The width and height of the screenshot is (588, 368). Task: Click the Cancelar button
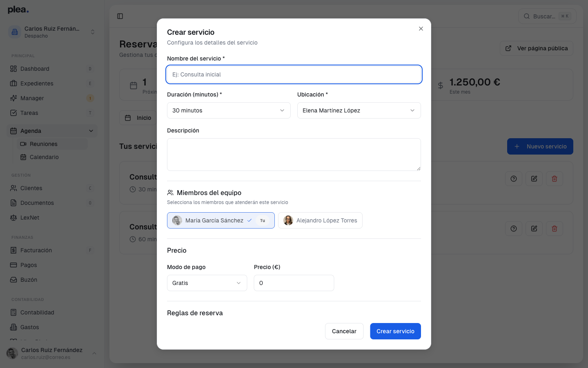344,331
